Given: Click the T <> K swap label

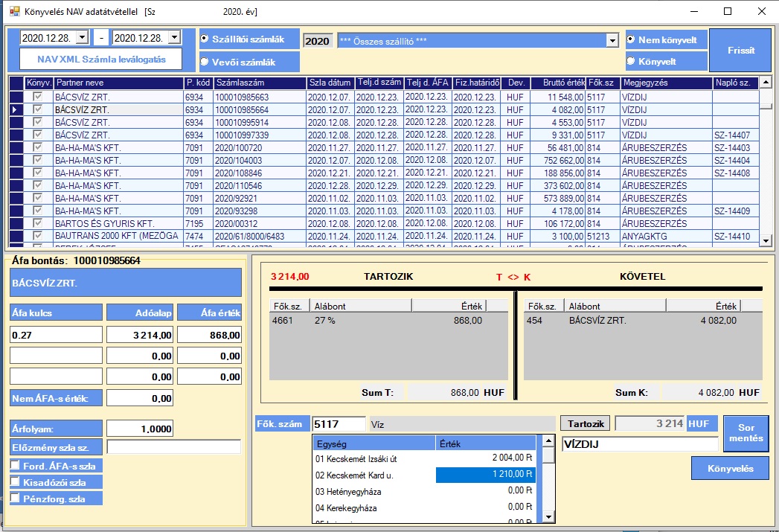Looking at the screenshot, I should click(513, 278).
